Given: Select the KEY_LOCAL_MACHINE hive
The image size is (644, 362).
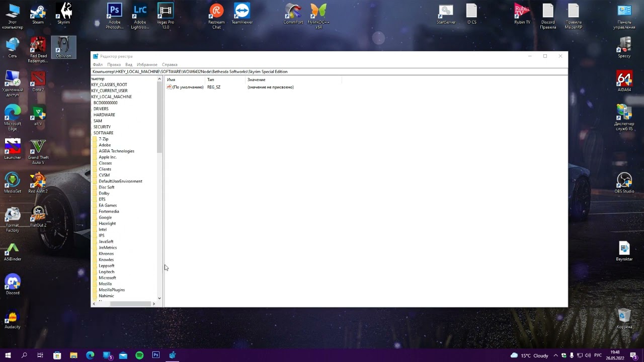Looking at the screenshot, I should [111, 97].
